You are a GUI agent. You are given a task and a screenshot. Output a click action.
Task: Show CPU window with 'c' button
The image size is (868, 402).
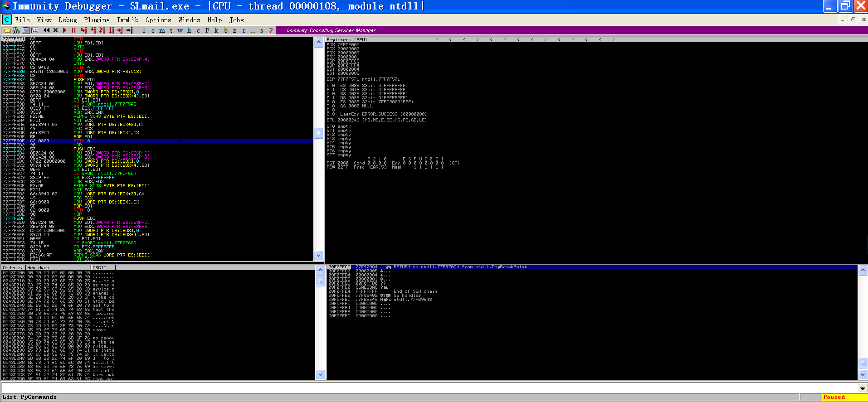[198, 30]
